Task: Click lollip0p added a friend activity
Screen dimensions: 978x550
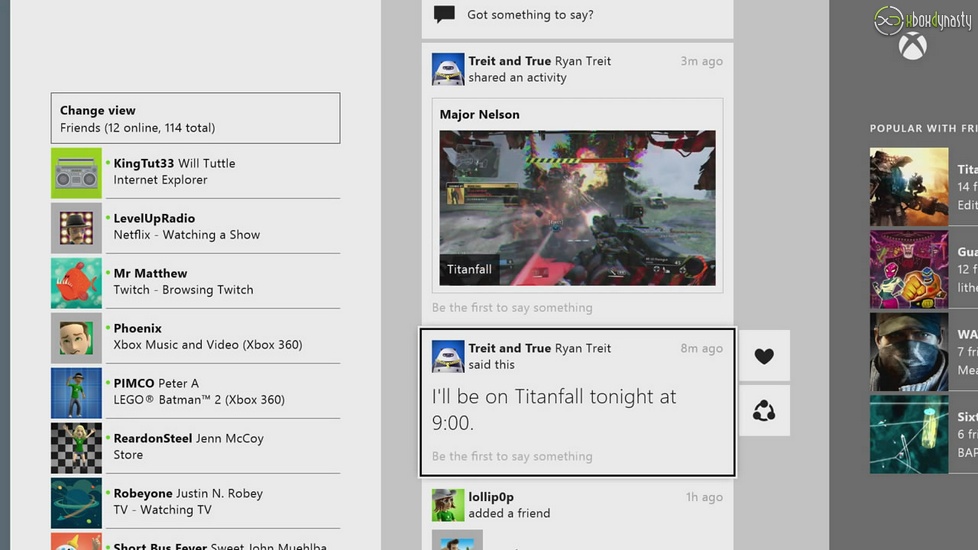Action: [577, 505]
